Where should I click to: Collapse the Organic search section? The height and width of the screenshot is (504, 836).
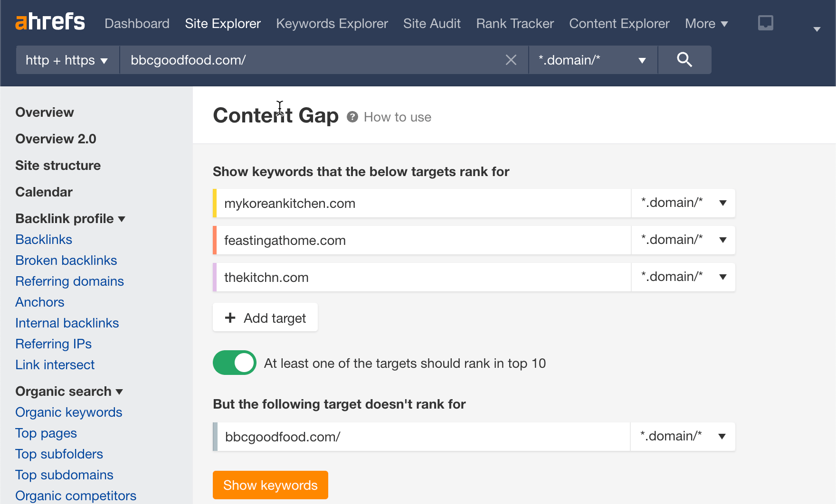tap(119, 392)
